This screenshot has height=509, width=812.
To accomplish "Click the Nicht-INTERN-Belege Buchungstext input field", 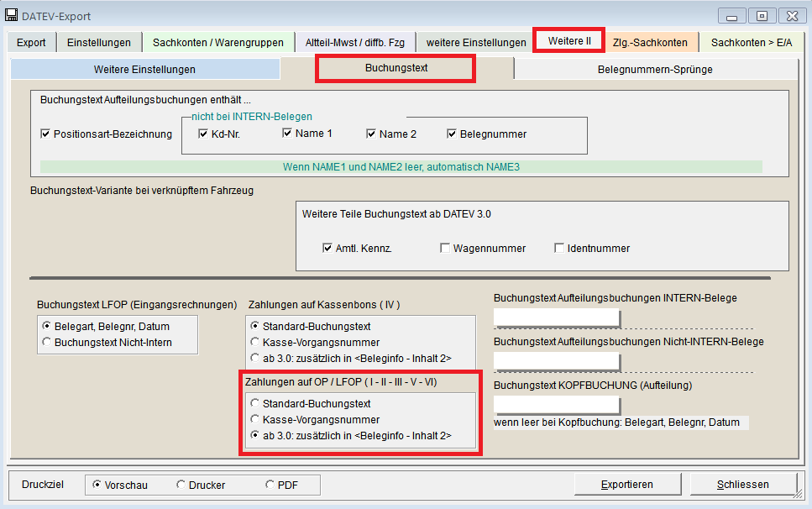I will click(x=557, y=361).
